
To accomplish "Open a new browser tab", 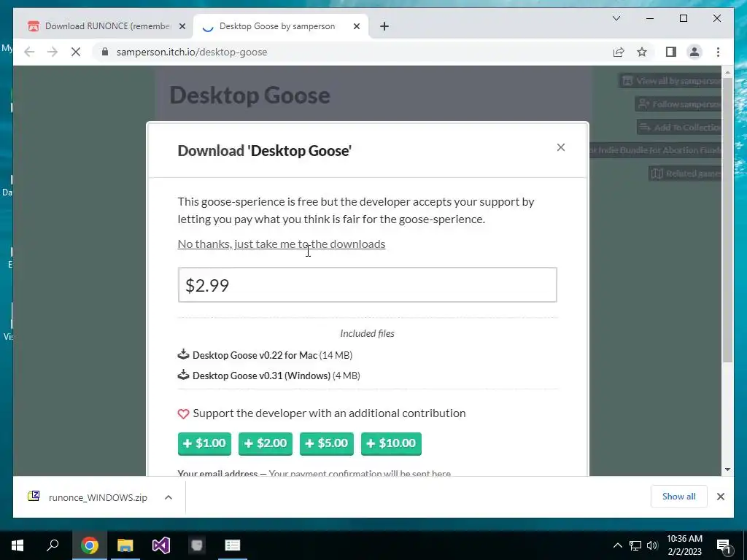I will pos(384,26).
